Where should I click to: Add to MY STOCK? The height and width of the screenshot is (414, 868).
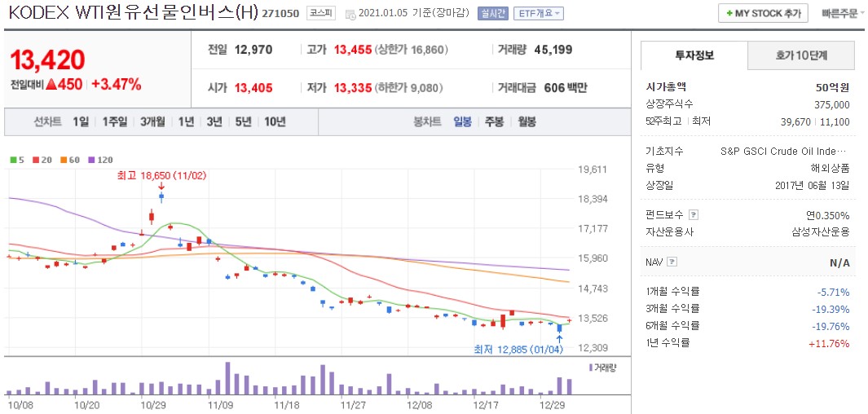pos(763,13)
